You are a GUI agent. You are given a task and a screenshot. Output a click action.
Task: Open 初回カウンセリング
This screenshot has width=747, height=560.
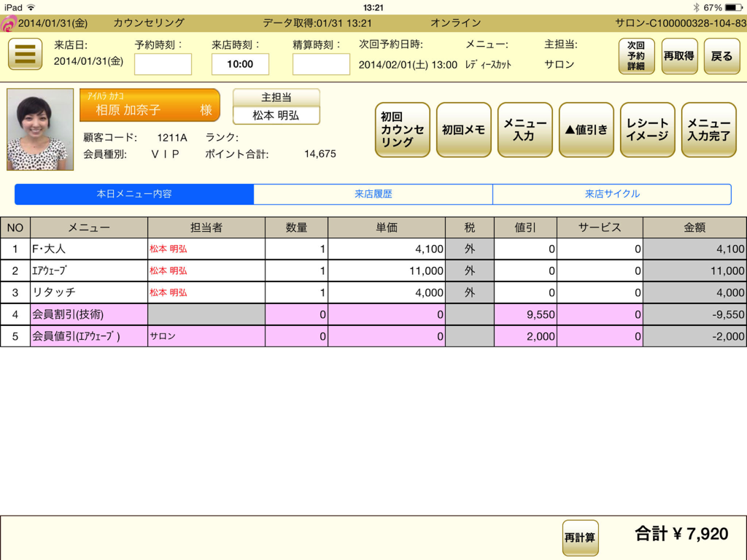pos(402,130)
